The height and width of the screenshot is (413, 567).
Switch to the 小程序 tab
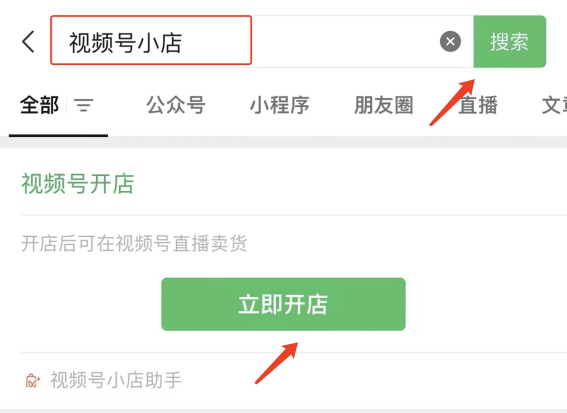tap(280, 105)
